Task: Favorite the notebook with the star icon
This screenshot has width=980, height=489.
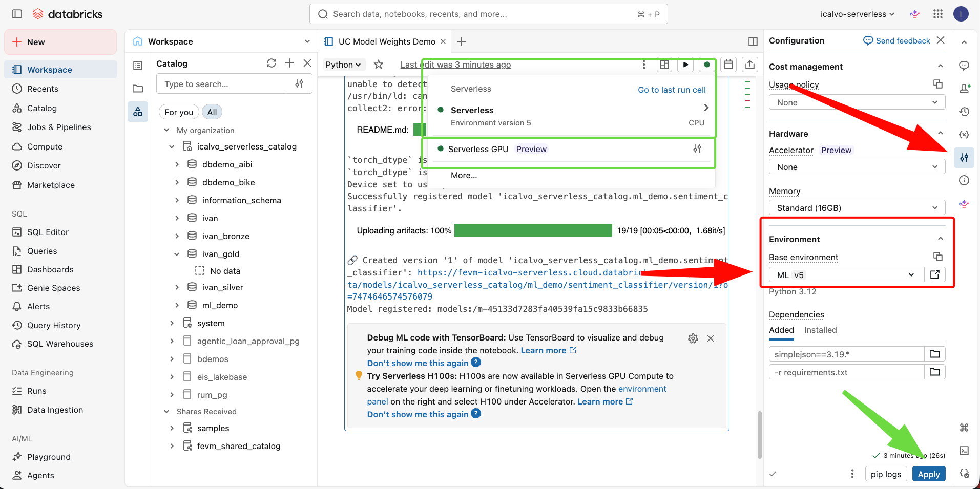Action: tap(379, 65)
